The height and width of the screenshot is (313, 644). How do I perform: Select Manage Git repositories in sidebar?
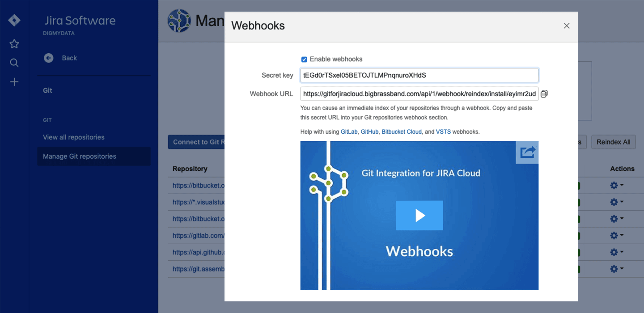[x=80, y=156]
